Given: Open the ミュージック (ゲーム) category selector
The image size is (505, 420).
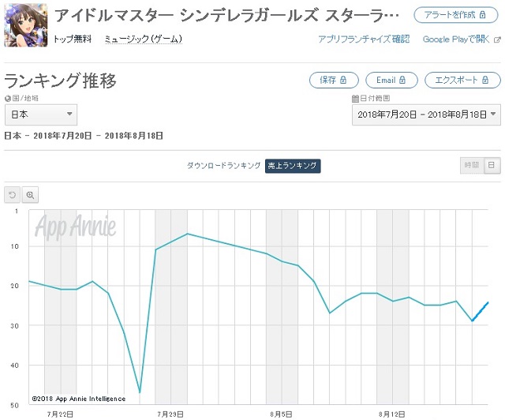Looking at the screenshot, I should click(x=144, y=39).
